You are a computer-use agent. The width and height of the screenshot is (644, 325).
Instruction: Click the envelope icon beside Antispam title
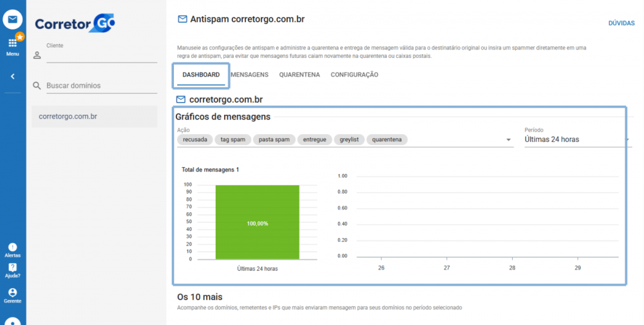182,19
